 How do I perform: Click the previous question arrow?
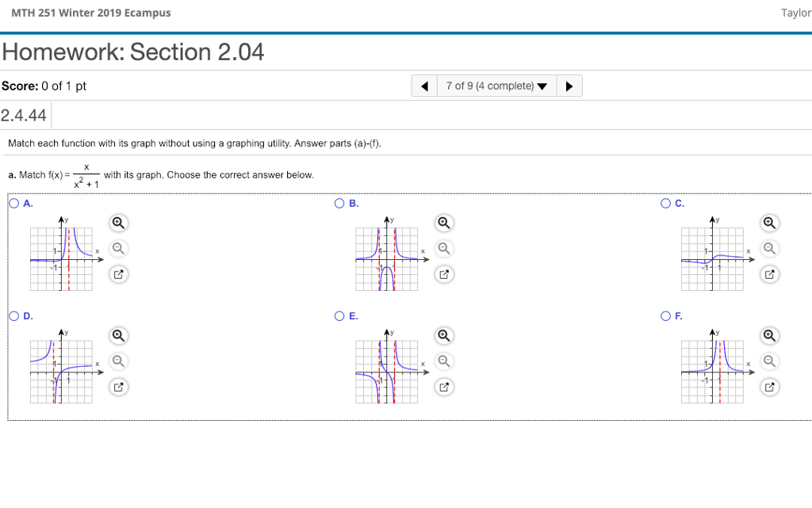(x=424, y=86)
